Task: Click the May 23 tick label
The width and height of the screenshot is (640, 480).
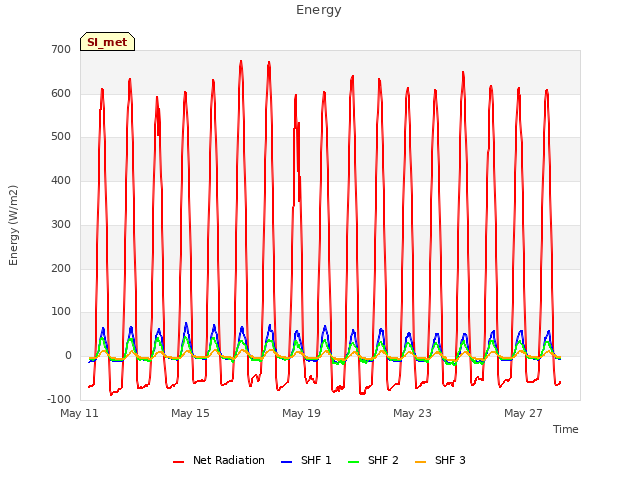Action: 412,413
